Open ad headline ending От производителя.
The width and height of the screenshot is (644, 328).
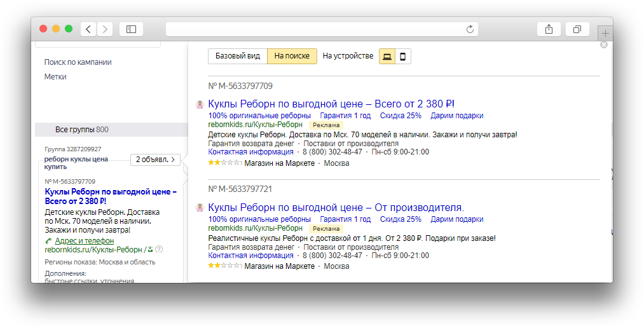336,207
